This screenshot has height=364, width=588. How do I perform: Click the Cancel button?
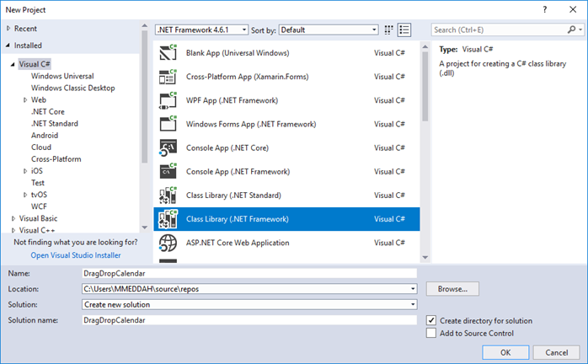tap(557, 352)
